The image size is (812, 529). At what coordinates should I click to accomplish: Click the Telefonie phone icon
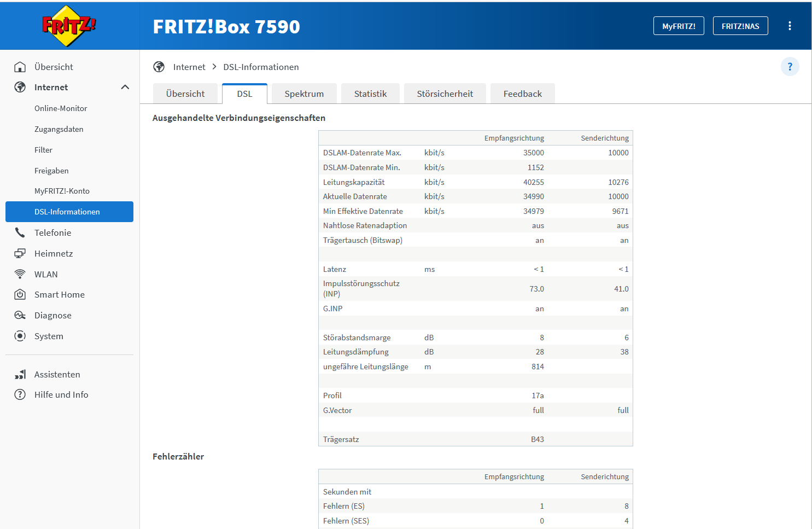tap(20, 232)
